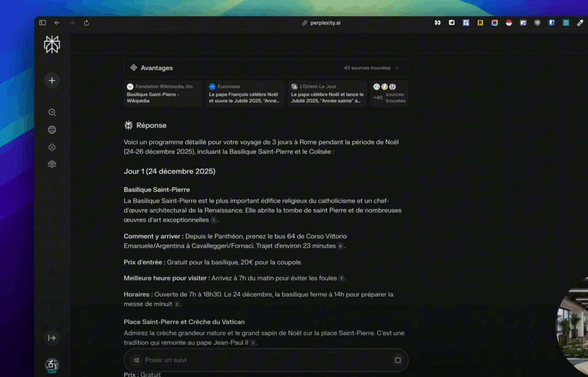Expand the 43 sources trouvées dropdown
This screenshot has width=588, height=377.
pos(372,68)
